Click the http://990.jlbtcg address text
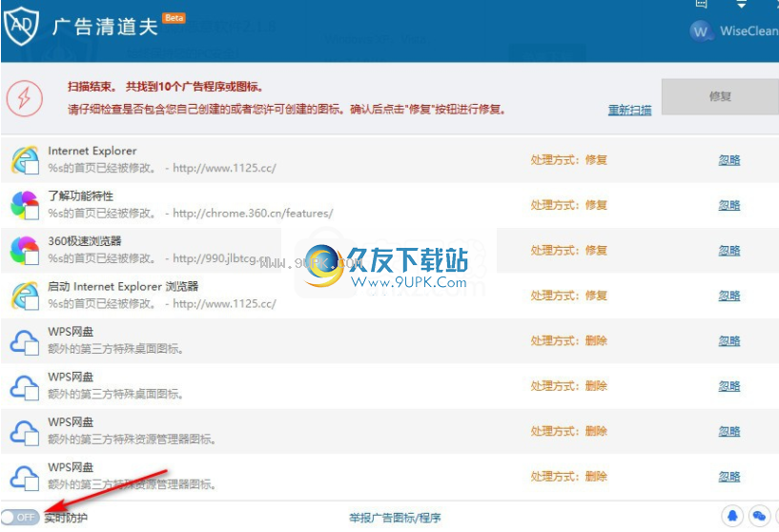Image resolution: width=779 pixels, height=532 pixels. coord(221,258)
